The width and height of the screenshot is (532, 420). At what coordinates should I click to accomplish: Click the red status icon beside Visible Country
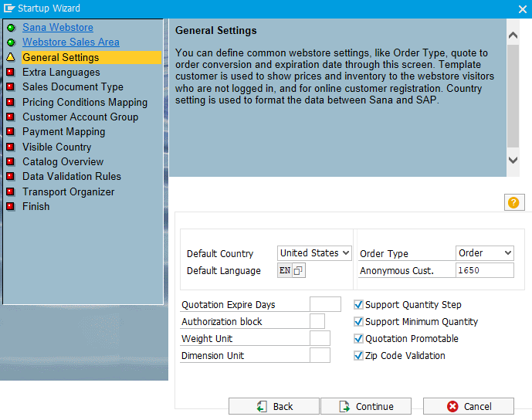point(11,147)
